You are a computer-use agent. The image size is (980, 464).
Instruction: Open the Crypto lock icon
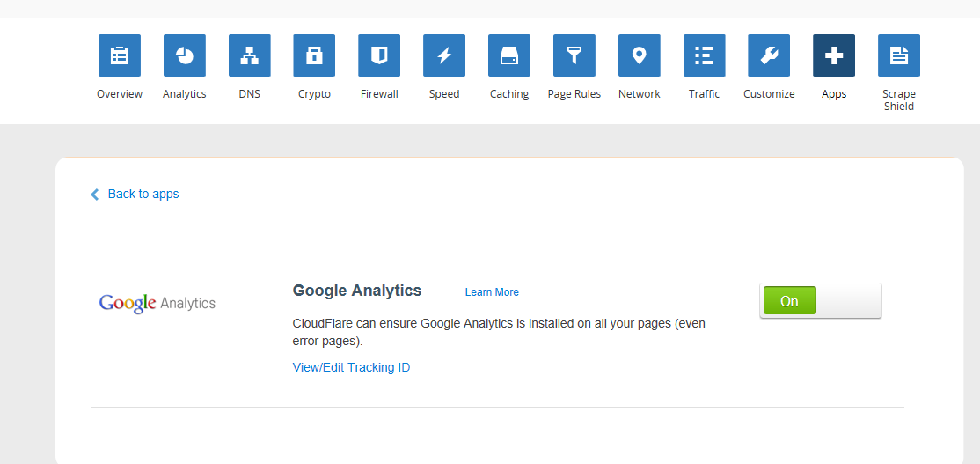click(314, 55)
